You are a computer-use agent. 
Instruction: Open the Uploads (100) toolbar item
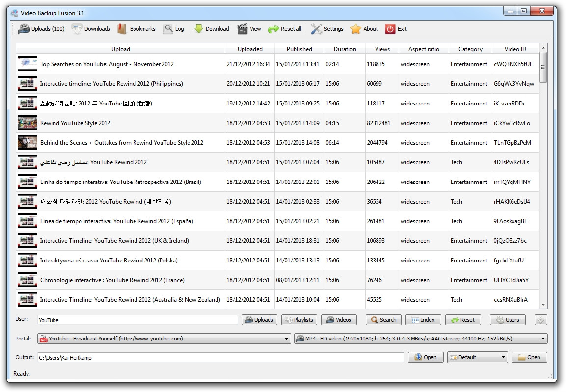pyautogui.click(x=42, y=29)
